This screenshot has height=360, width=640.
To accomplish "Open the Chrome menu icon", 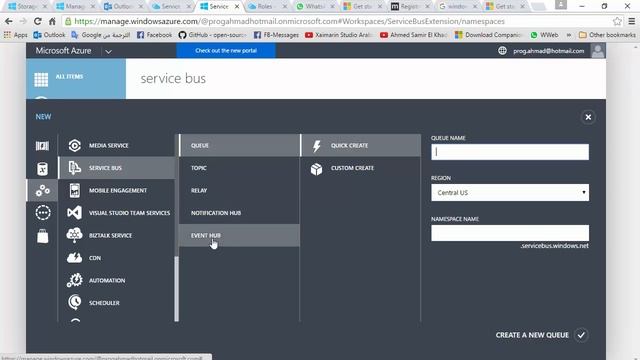I will coord(631,21).
